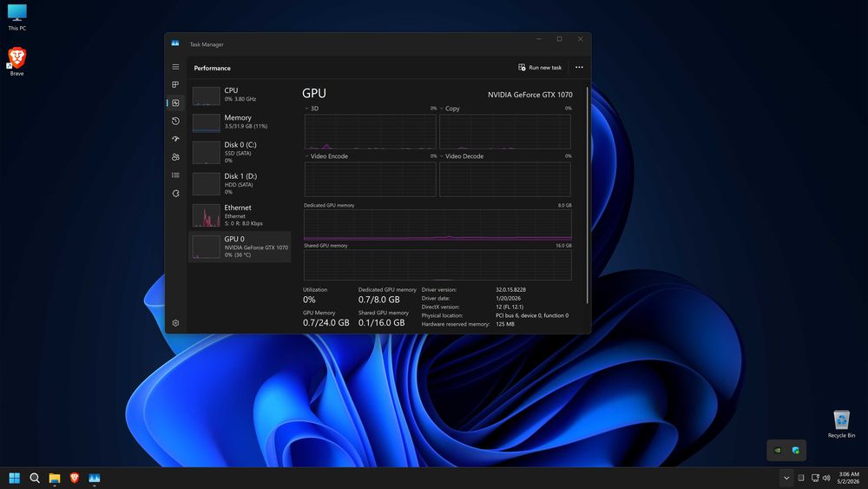
Task: Click the NVIDIA GeForce GTX 1070 title text
Action: pyautogui.click(x=529, y=95)
